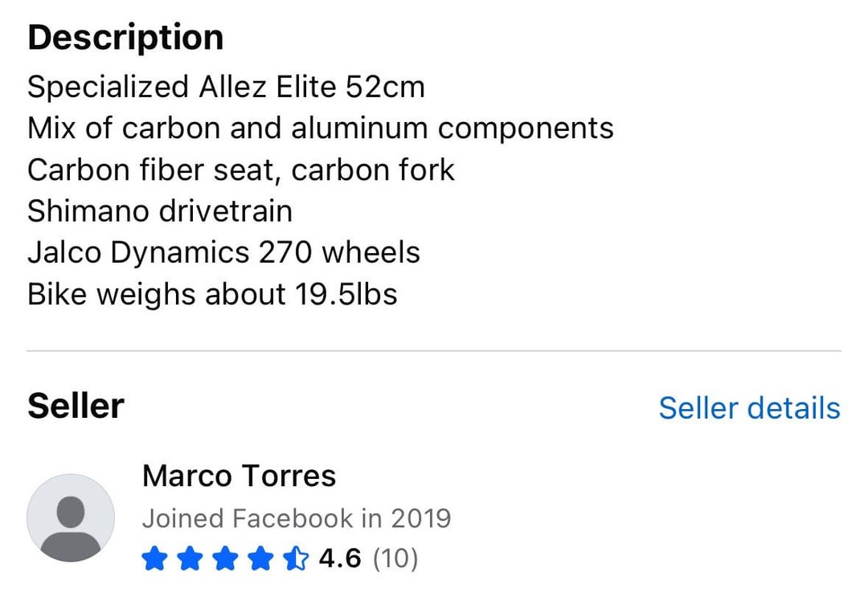The width and height of the screenshot is (868, 601).
Task: Click the second blue rating star
Action: pos(189,558)
